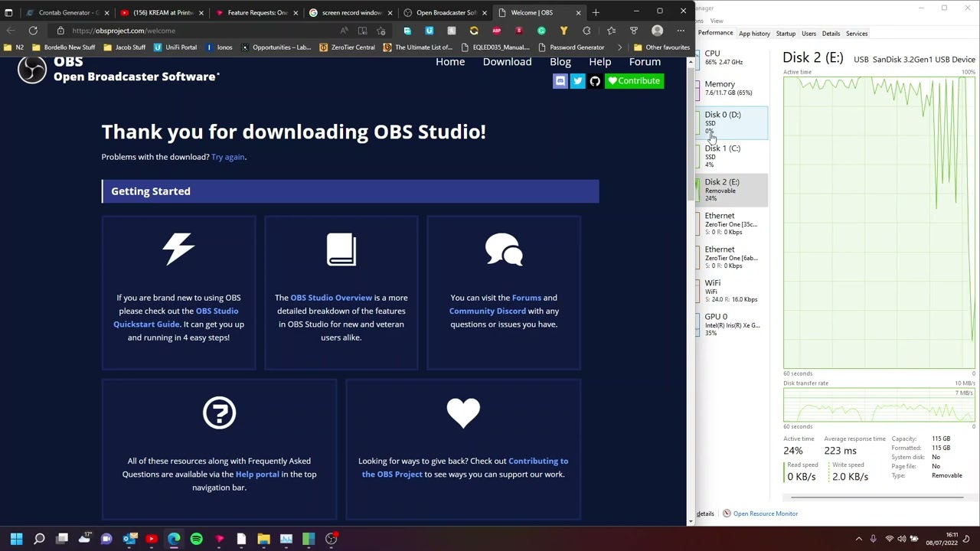Click Forum in OBS site navigation
This screenshot has width=980, height=551.
coord(645,62)
